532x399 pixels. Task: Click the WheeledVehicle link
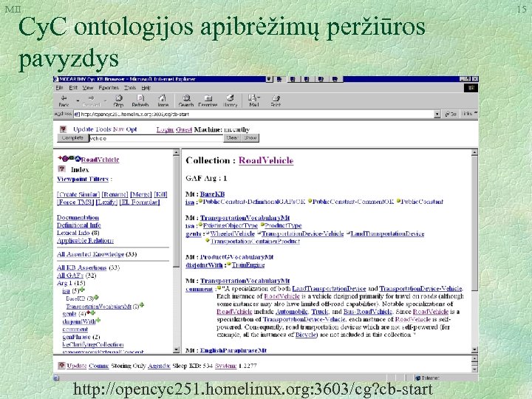(x=233, y=233)
